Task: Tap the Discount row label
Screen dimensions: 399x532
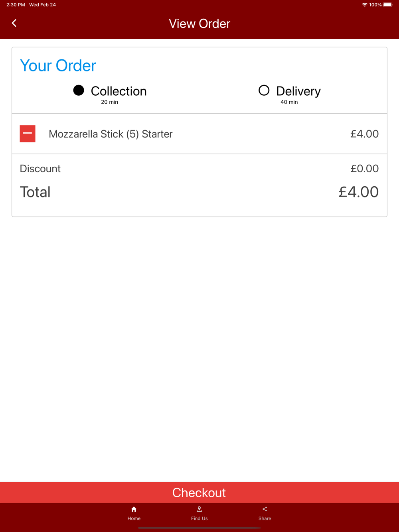Action: tap(40, 169)
